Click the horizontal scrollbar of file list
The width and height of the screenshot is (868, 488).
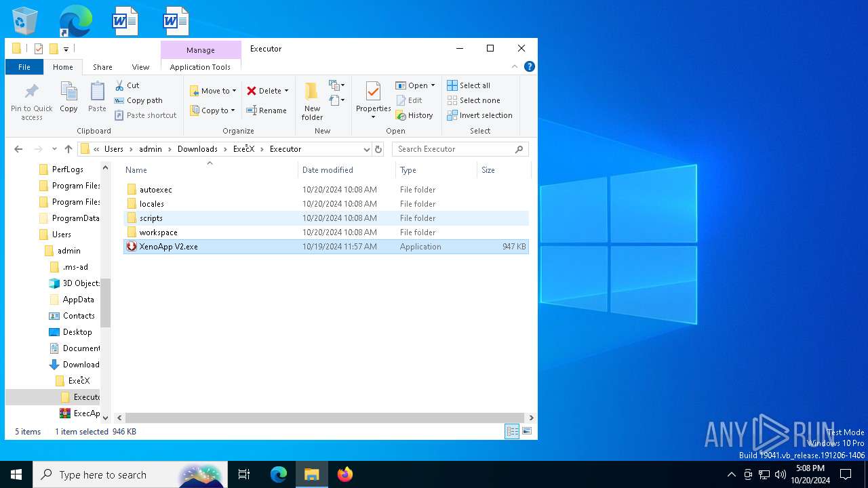click(325, 418)
